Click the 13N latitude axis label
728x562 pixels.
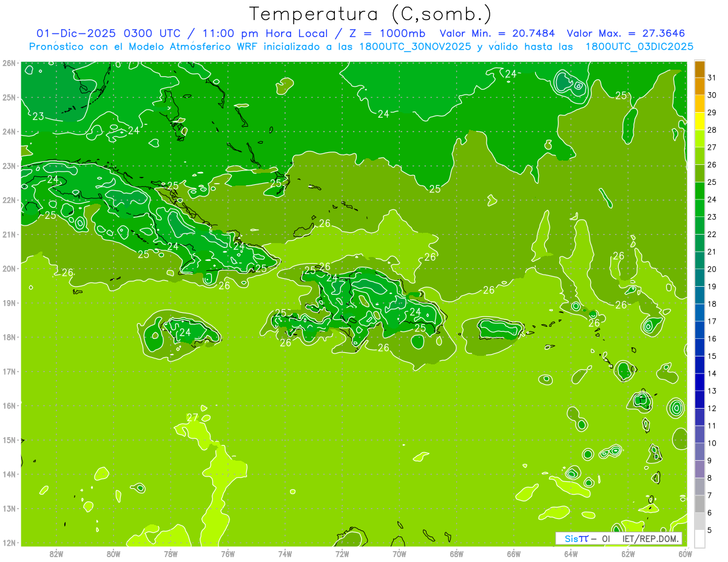(x=8, y=508)
